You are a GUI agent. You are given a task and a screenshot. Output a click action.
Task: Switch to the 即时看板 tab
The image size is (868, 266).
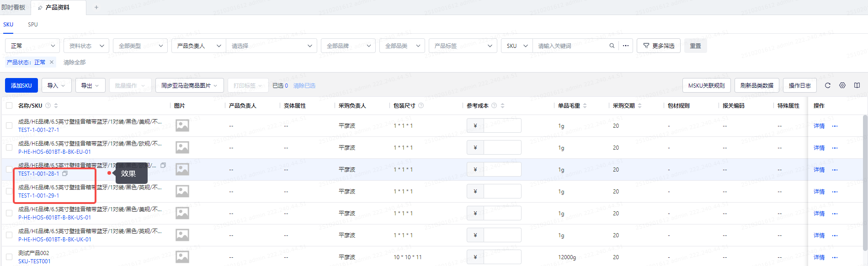click(14, 7)
